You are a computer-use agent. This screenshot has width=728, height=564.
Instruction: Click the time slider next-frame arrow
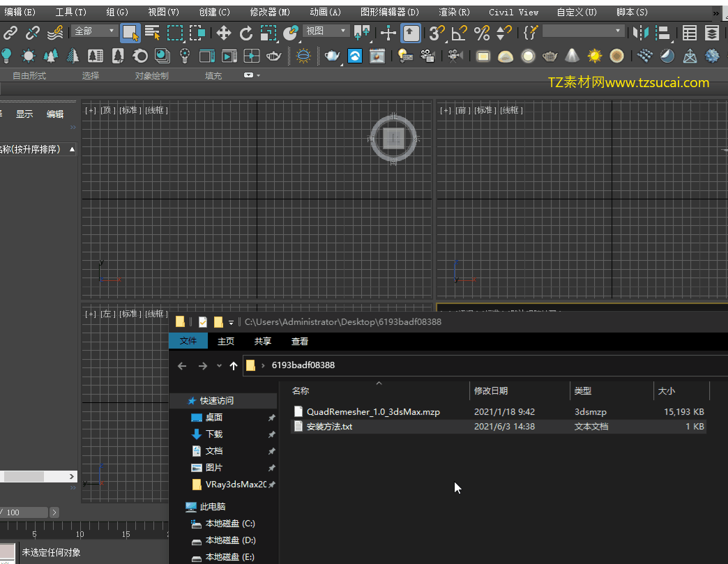click(54, 512)
